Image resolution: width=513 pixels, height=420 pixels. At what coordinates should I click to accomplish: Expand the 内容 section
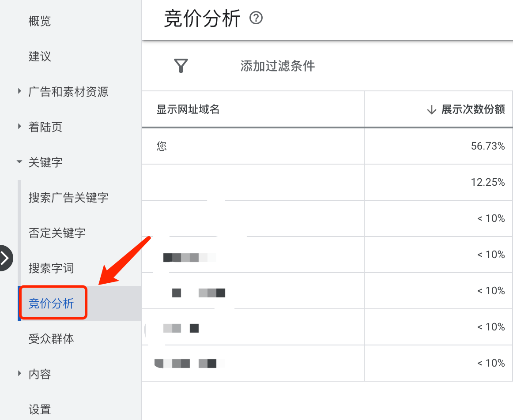coord(19,374)
